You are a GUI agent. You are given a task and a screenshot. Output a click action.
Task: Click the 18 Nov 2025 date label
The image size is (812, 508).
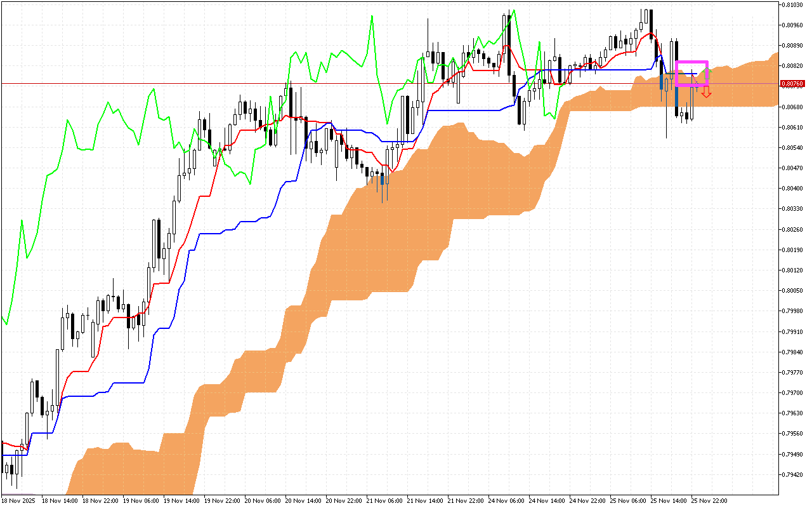point(18,501)
